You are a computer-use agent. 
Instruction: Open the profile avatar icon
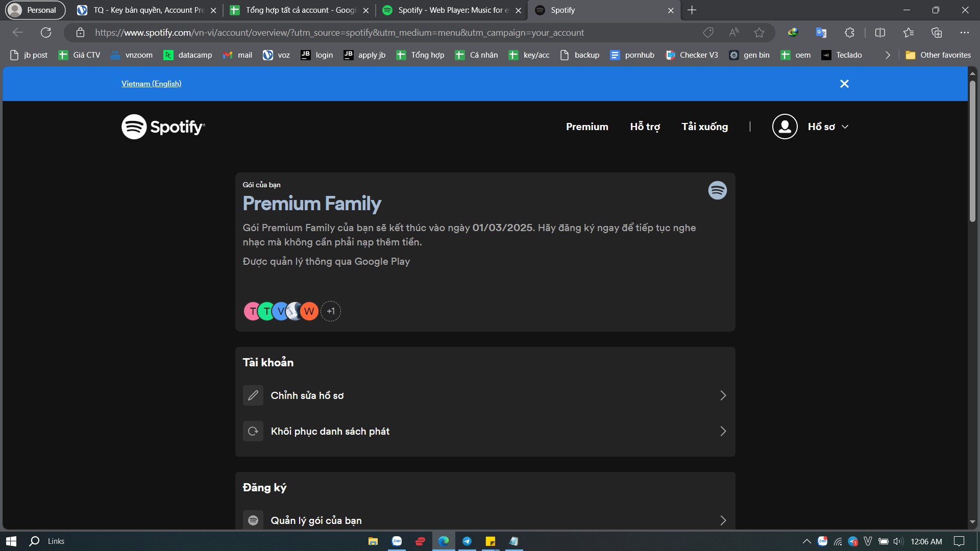785,127
